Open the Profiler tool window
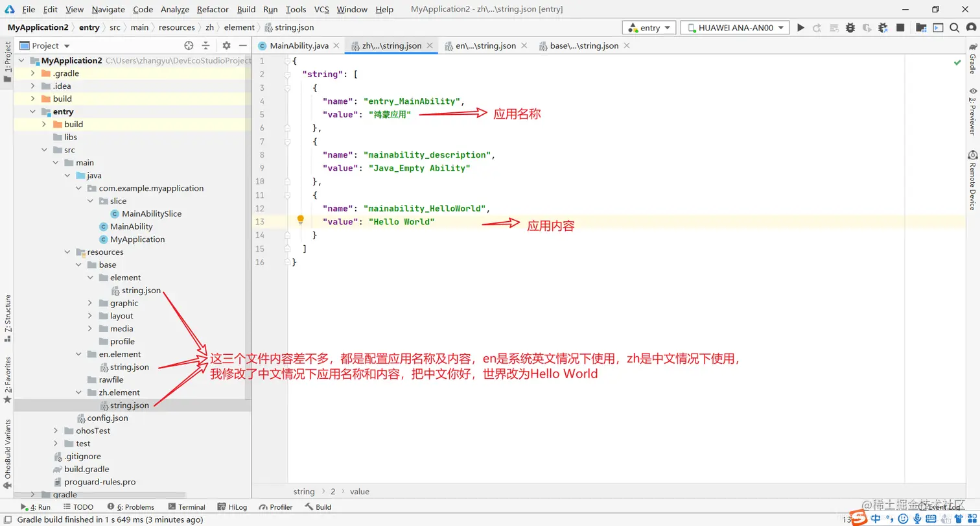Viewport: 980px width, 526px height. pyautogui.click(x=275, y=507)
